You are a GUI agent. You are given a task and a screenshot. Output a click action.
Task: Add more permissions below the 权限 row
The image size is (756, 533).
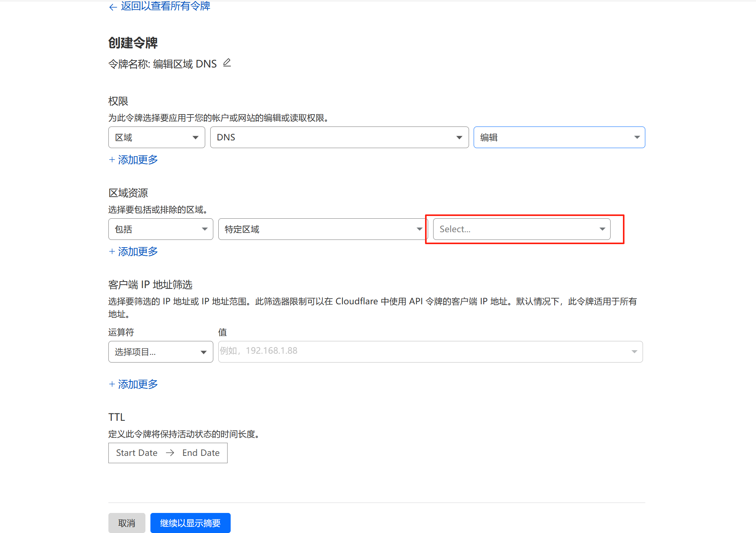click(x=133, y=160)
